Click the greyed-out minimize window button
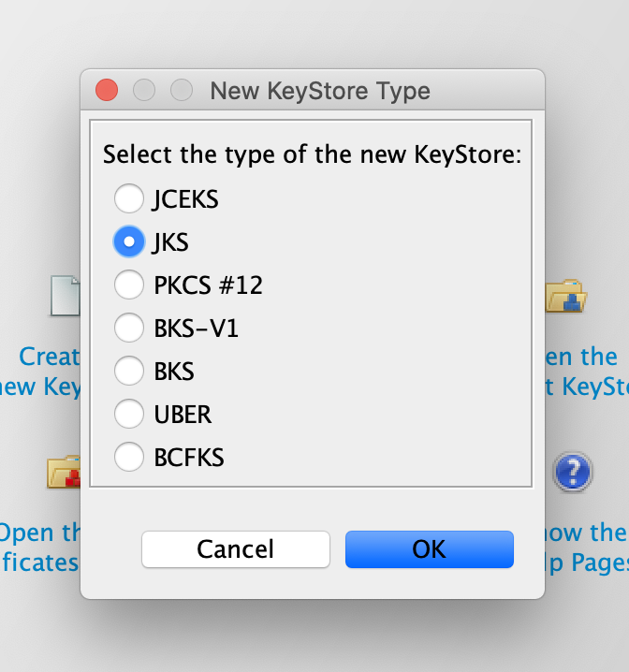The height and width of the screenshot is (672, 629). 144,91
